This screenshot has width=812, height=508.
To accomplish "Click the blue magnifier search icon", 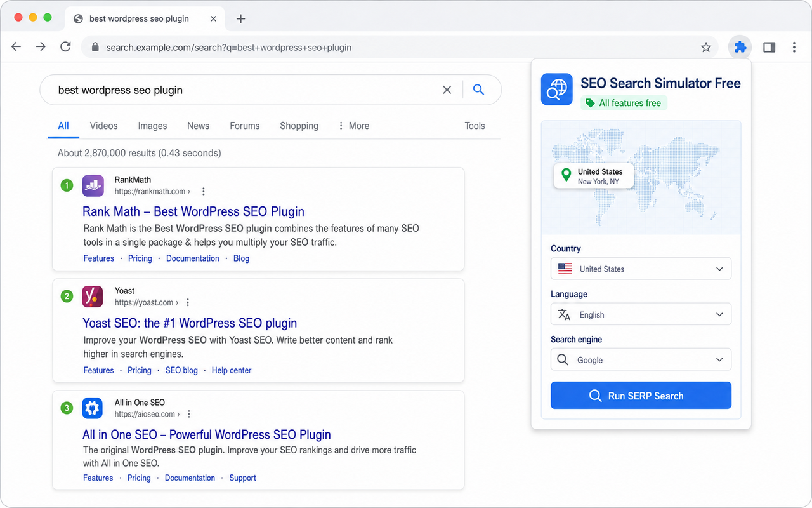I will (478, 90).
